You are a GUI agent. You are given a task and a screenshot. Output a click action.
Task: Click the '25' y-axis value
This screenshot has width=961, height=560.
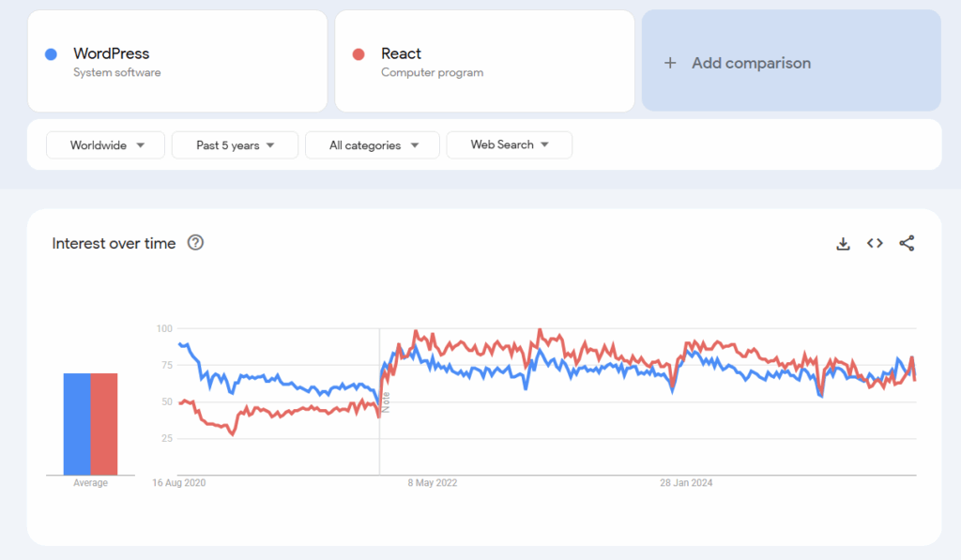(x=167, y=438)
